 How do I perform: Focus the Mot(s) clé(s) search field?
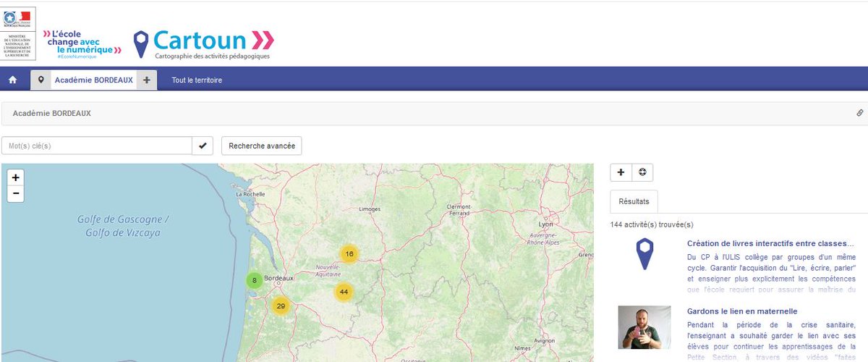tap(97, 146)
